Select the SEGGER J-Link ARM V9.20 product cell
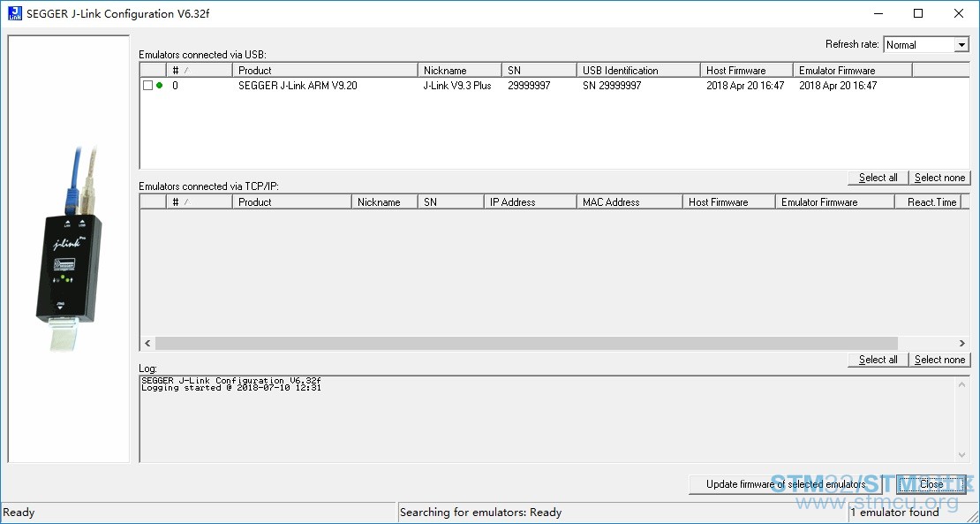Viewport: 980px width, 524px height. point(298,86)
